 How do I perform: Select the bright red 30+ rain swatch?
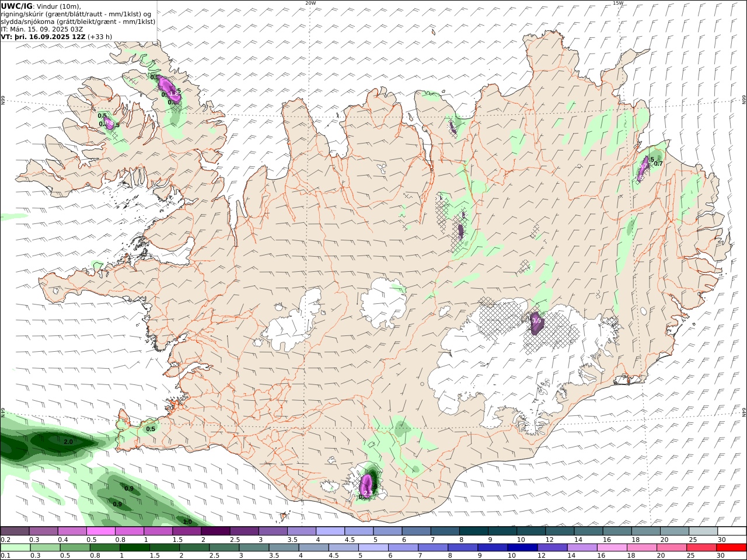click(x=731, y=547)
